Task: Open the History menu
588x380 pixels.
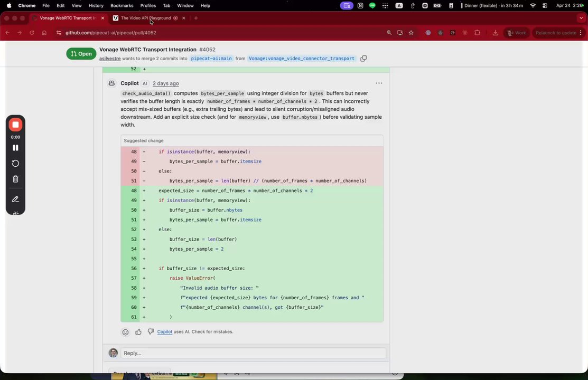Action: (96, 6)
